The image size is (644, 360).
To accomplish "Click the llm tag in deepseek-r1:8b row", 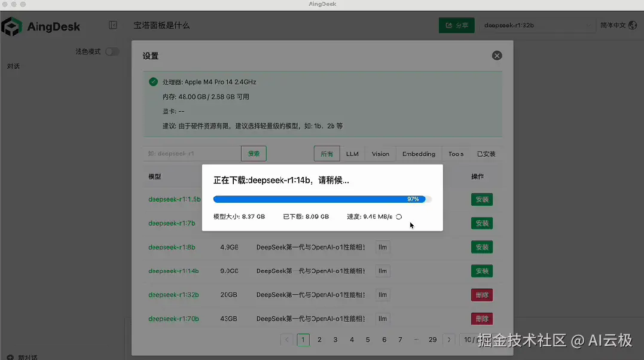I will (383, 247).
